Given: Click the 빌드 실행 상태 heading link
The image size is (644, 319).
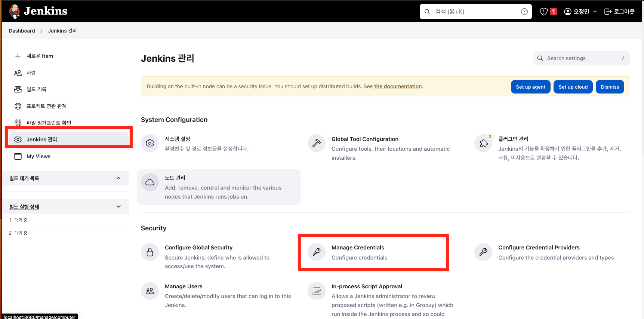Looking at the screenshot, I should 24,206.
